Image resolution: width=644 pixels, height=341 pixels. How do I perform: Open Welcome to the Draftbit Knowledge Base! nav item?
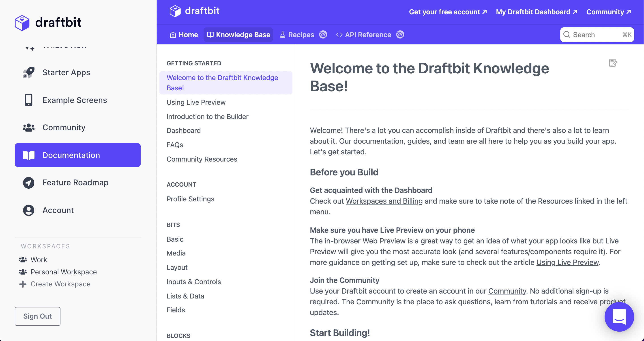pyautogui.click(x=226, y=83)
